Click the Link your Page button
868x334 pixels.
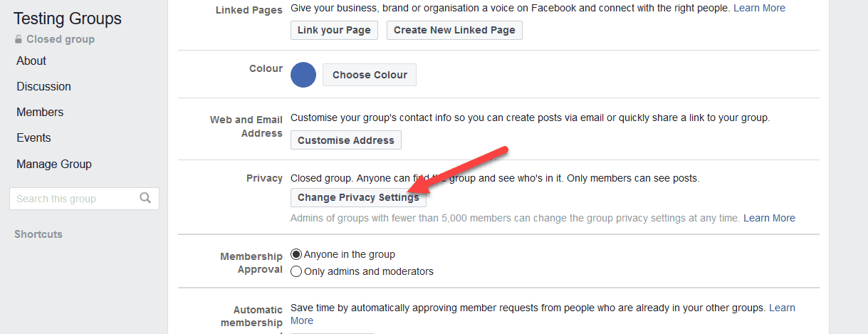pyautogui.click(x=334, y=30)
